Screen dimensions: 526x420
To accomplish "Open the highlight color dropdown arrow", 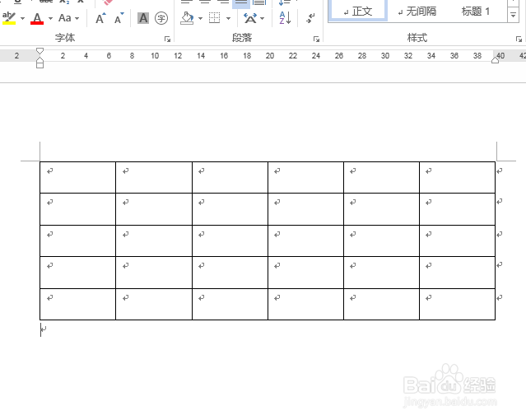I will pos(22,18).
